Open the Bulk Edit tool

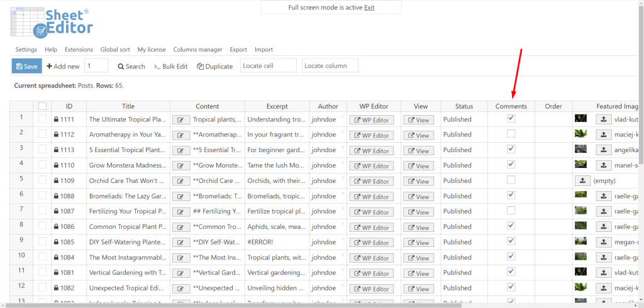(x=171, y=66)
